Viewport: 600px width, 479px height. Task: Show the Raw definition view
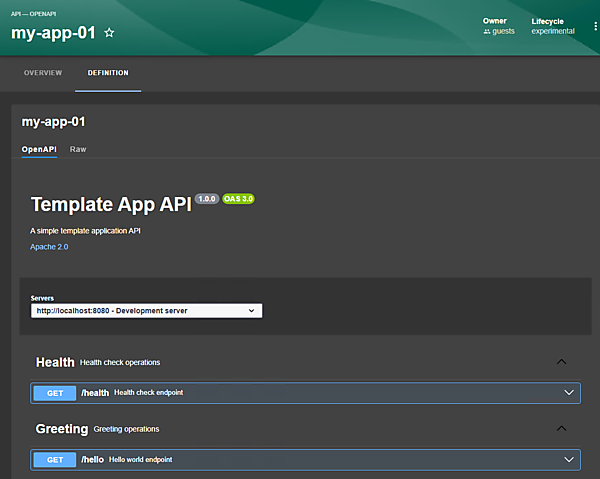click(78, 149)
